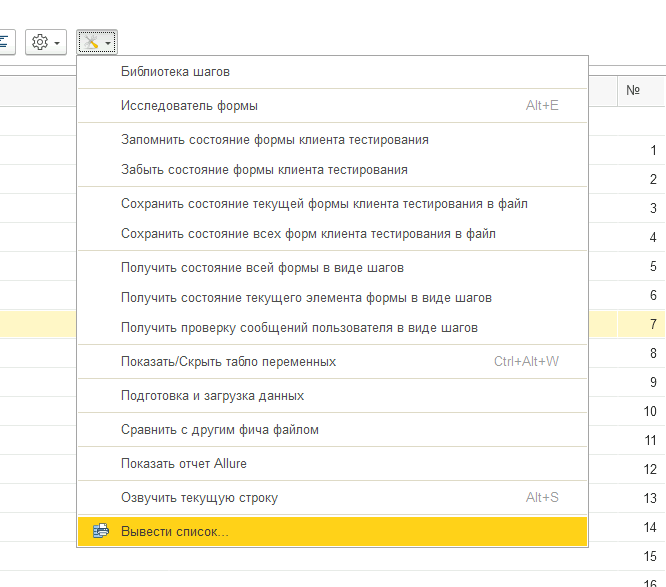Open the gear settings dropdown button
This screenshot has width=666, height=587.
(46, 42)
